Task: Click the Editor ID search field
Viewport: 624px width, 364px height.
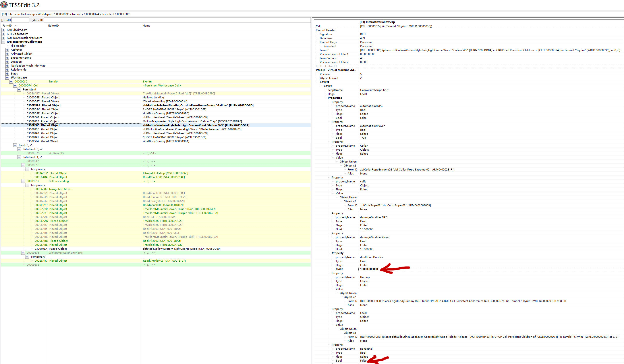Action: (177, 20)
